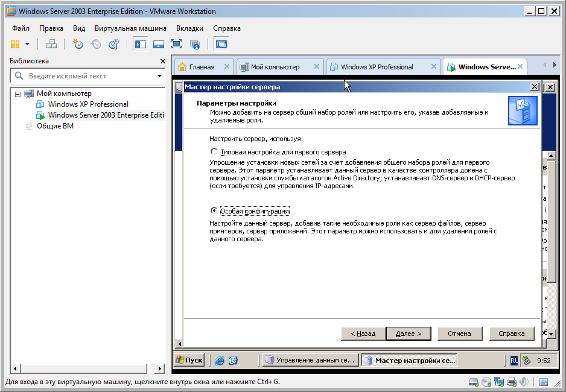Screen dimensions: 566x392
Task: Open the library search dropdown arrow
Action: click(x=159, y=76)
